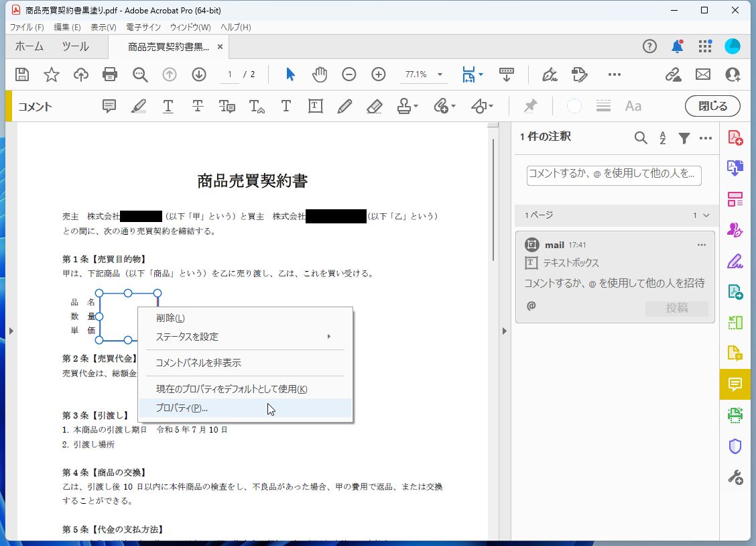Click the comment reply input field
756x546 pixels.
613,174
